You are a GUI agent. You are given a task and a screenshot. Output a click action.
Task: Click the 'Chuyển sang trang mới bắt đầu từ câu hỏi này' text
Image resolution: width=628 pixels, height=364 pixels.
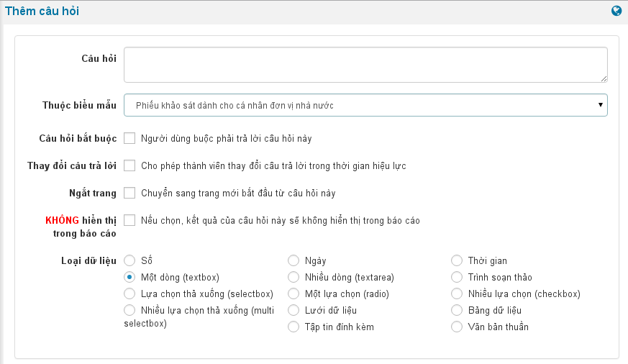(238, 193)
